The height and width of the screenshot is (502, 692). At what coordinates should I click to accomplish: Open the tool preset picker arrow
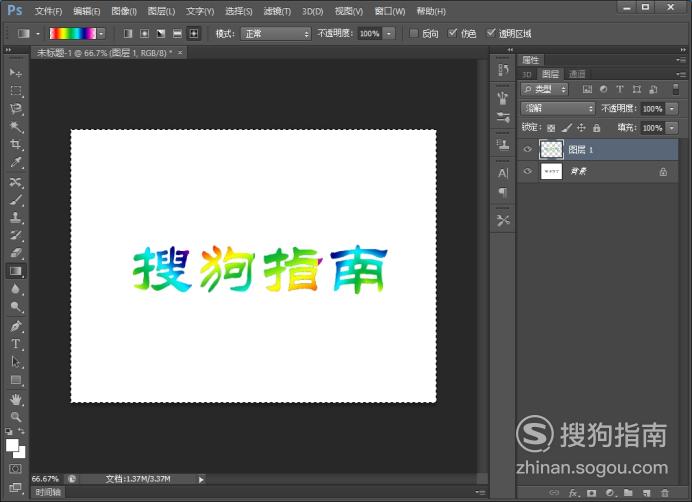[x=38, y=34]
